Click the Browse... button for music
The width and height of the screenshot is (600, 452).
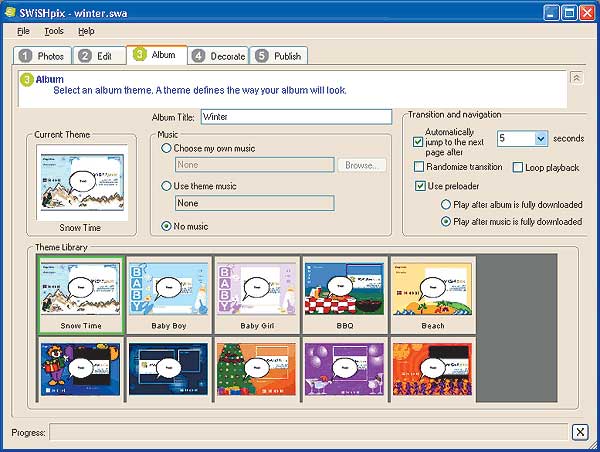[360, 165]
